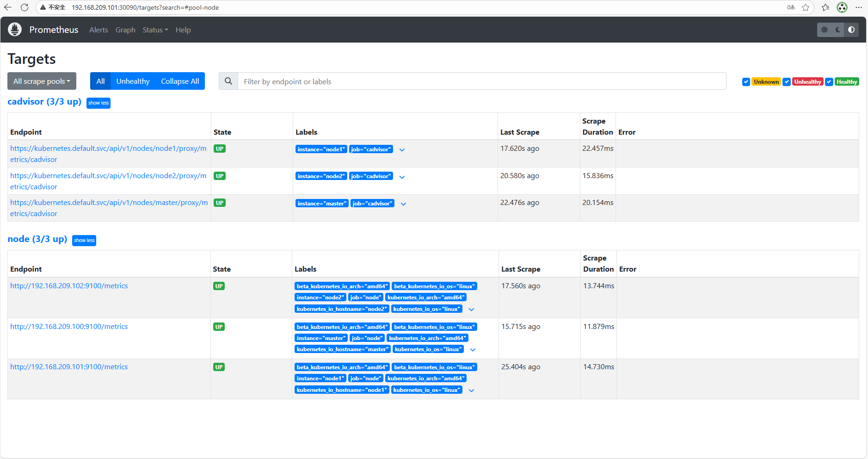Open the cadvisor (3/3 up) pool link
Viewport: 868px width, 459px height.
point(44,101)
